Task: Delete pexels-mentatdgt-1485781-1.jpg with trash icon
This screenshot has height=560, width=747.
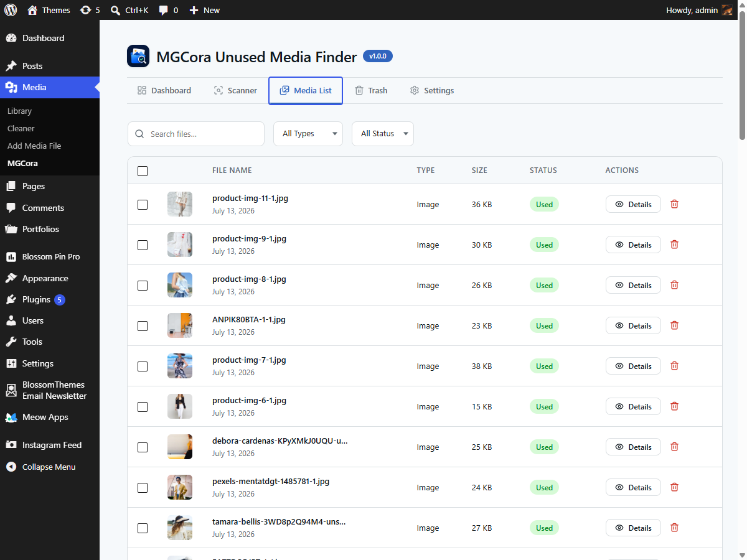Action: point(674,487)
